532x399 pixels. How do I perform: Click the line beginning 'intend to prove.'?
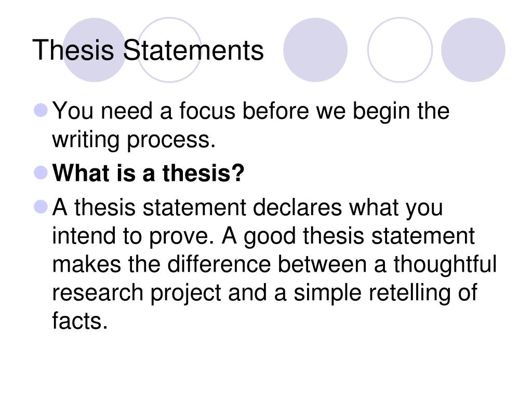coord(263,236)
